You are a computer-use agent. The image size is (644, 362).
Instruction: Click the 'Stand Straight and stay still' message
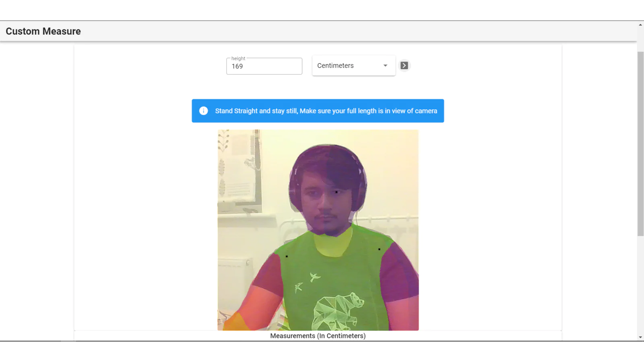point(326,111)
